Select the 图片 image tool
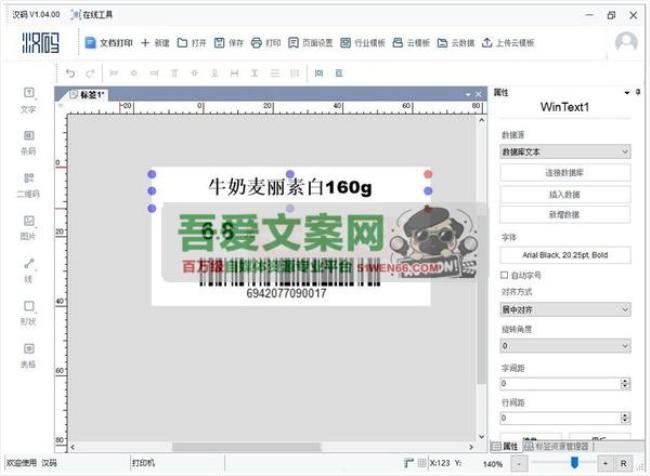This screenshot has height=476, width=650. click(x=27, y=227)
